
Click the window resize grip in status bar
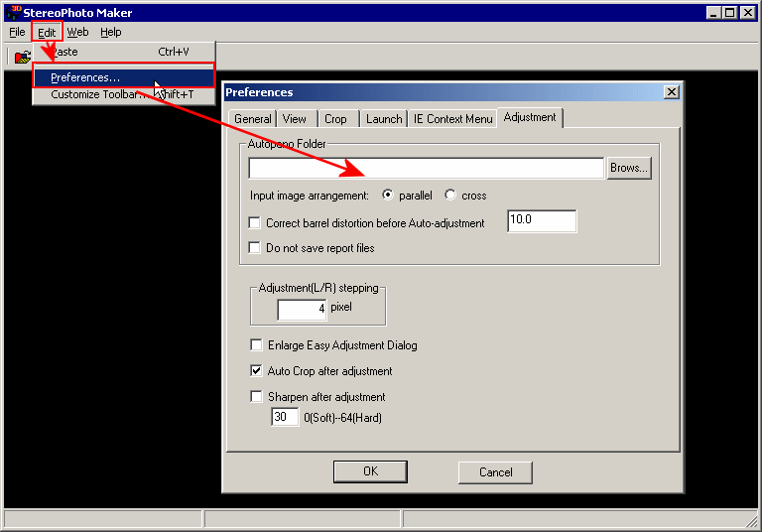[x=752, y=521]
